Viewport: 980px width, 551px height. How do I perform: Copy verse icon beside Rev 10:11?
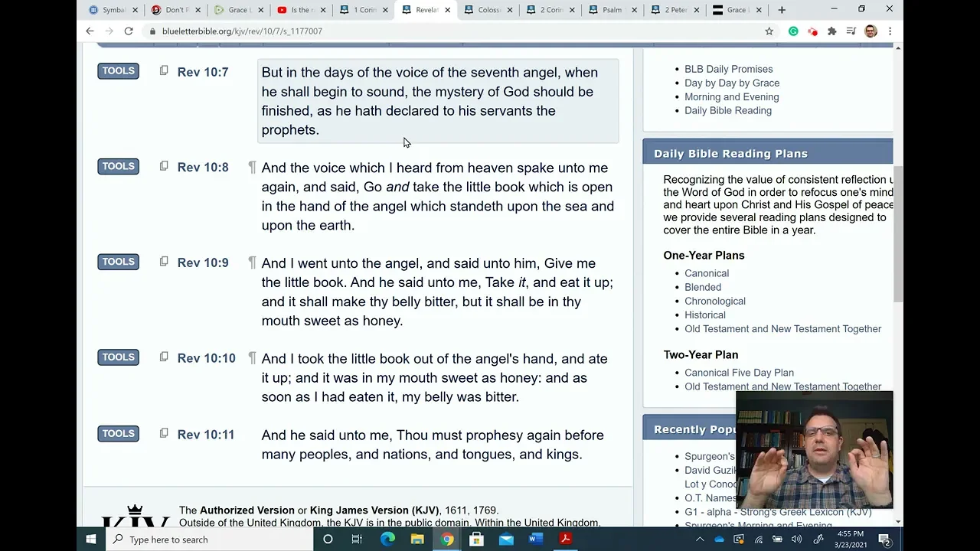coord(164,434)
